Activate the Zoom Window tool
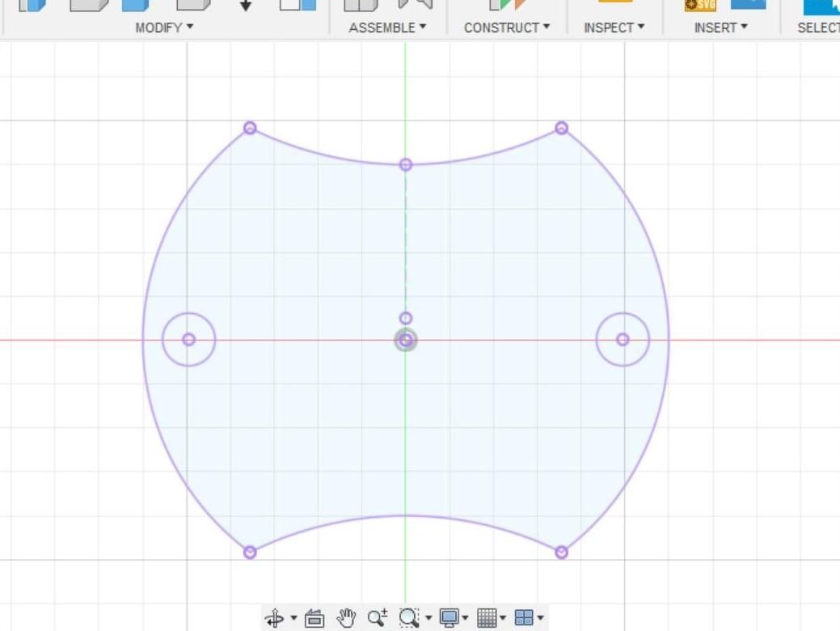Screen dimensions: 840x631 click(409, 617)
